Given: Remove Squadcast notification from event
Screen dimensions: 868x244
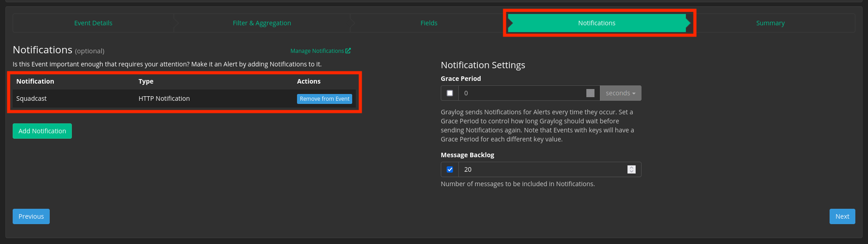Looking at the screenshot, I should coord(325,99).
